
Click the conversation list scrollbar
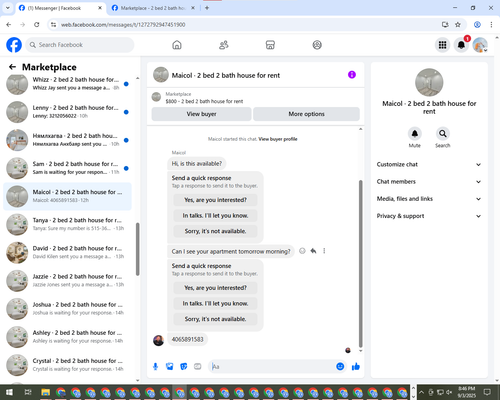[138, 249]
